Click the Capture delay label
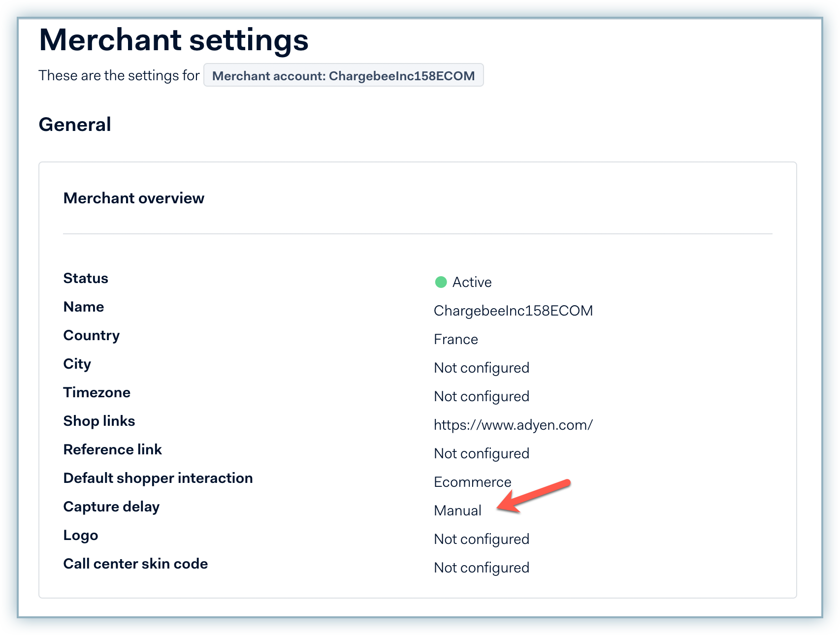The height and width of the screenshot is (635, 840). click(111, 507)
